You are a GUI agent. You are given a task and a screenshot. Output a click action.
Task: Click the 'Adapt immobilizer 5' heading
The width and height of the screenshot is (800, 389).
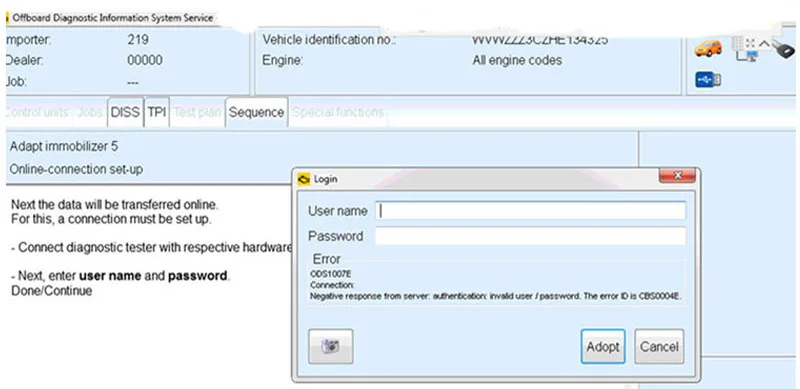[64, 147]
